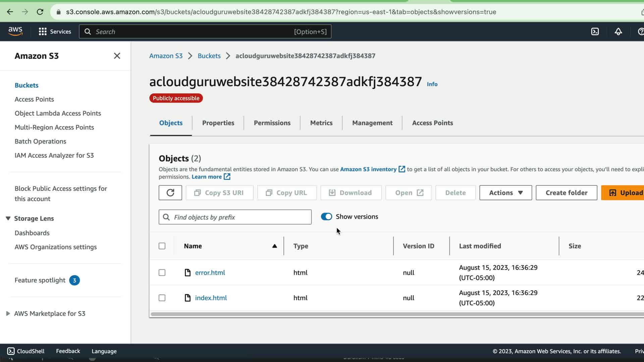Check the index.html row checkbox
644x362 pixels.
[162, 298]
